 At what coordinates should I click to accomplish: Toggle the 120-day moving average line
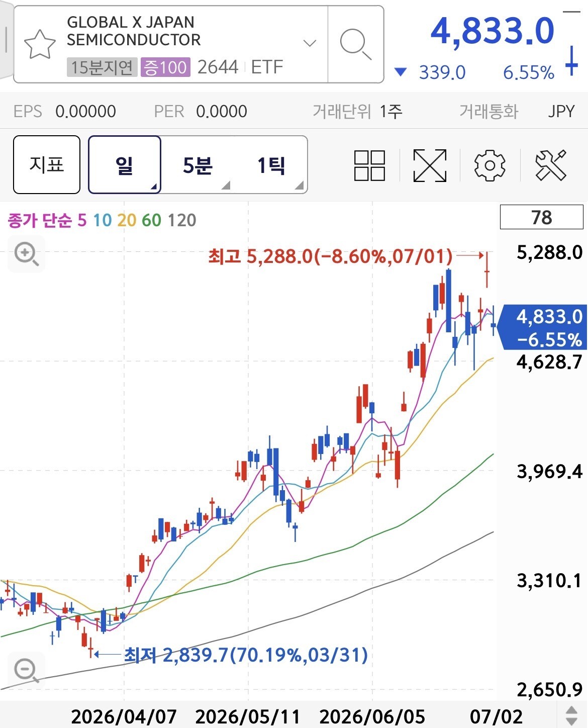pos(181,220)
